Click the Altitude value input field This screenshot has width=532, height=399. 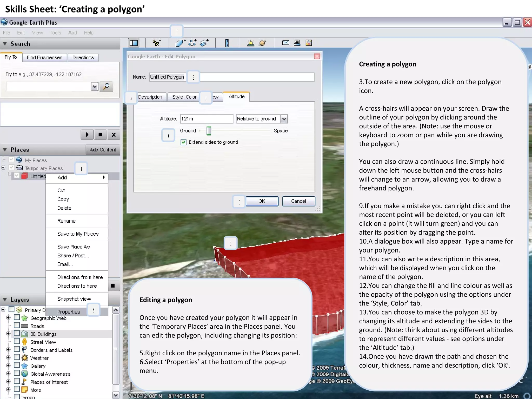pyautogui.click(x=207, y=119)
